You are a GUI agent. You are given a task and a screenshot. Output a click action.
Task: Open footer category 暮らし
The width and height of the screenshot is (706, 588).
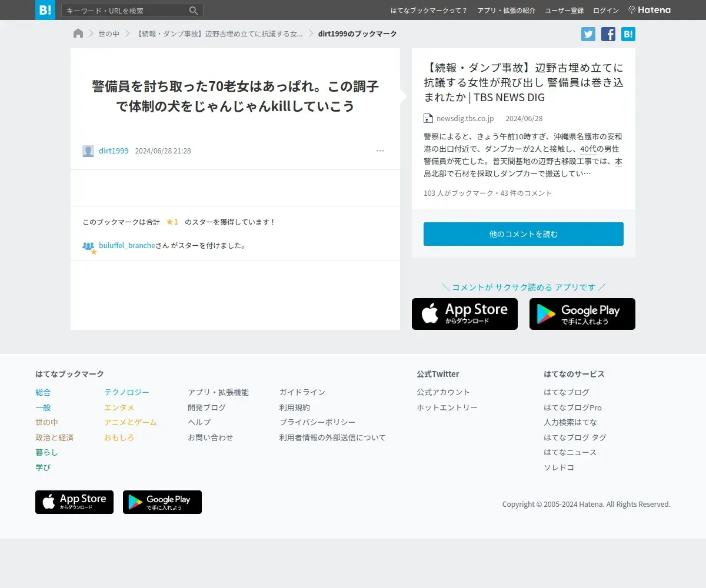46,452
